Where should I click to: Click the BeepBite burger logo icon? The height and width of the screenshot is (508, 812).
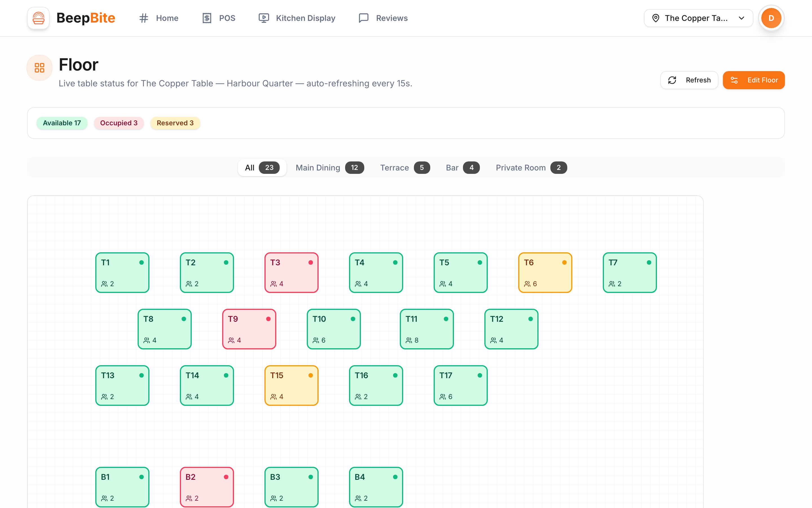pyautogui.click(x=38, y=18)
